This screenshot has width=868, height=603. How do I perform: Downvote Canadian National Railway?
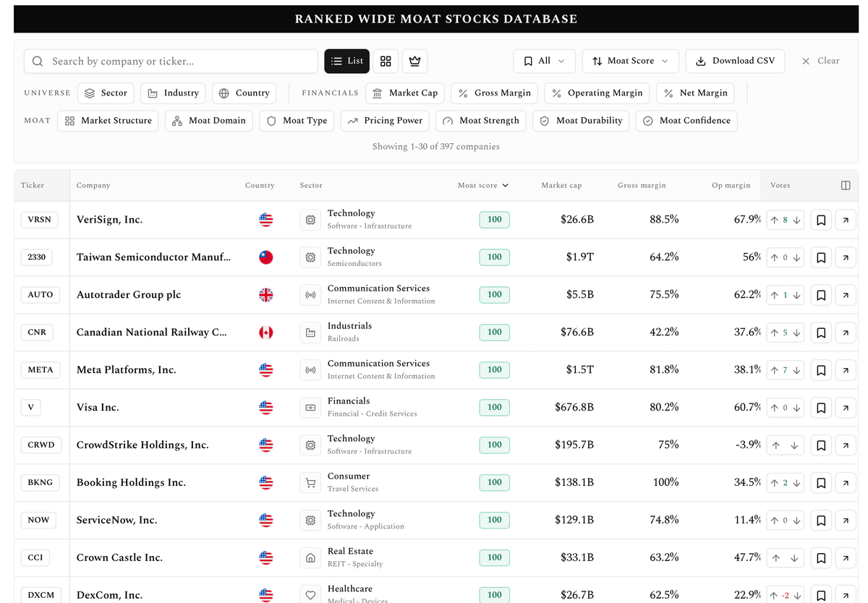(796, 333)
